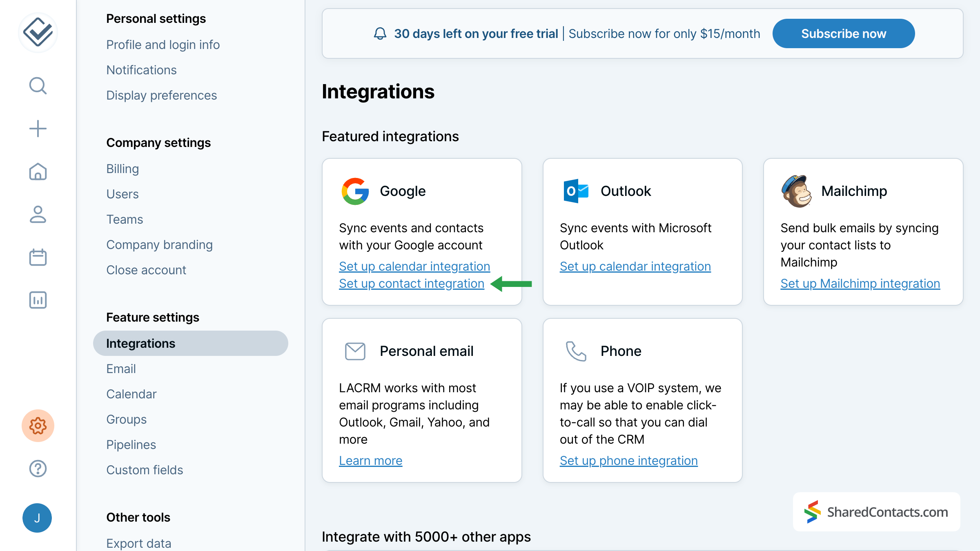Open Company branding settings
The width and height of the screenshot is (980, 551).
(160, 244)
